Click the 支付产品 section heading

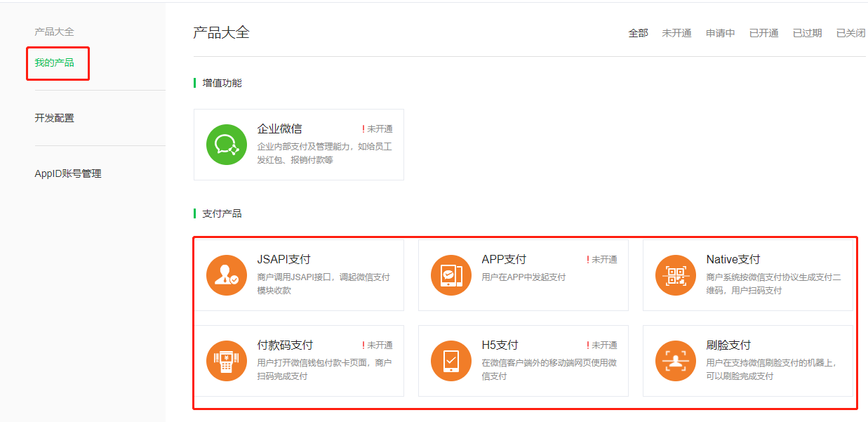click(222, 213)
